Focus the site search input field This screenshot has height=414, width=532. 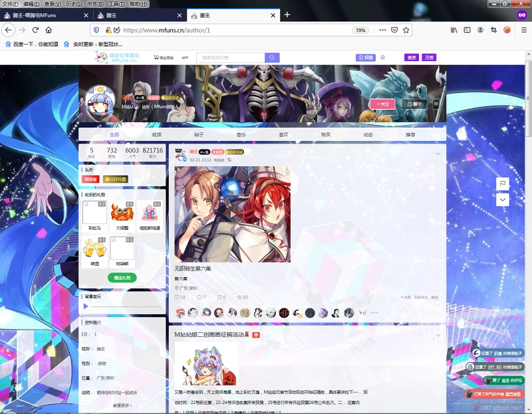pyautogui.click(x=230, y=58)
